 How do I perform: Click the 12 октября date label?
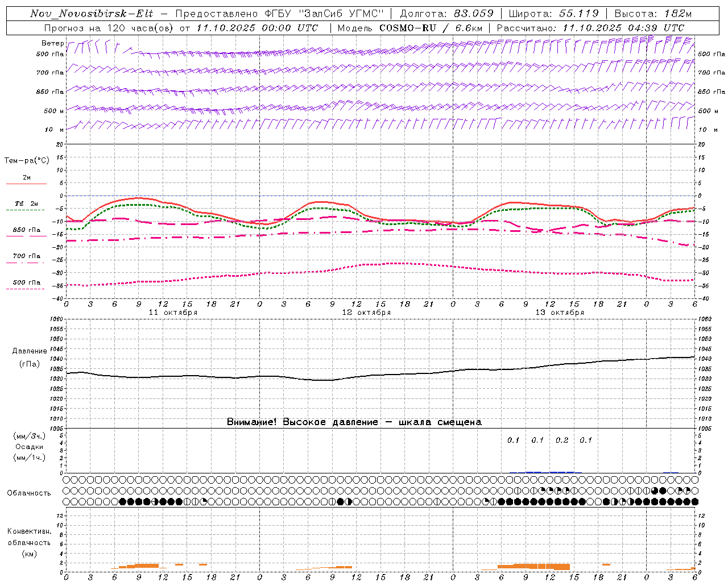(366, 313)
